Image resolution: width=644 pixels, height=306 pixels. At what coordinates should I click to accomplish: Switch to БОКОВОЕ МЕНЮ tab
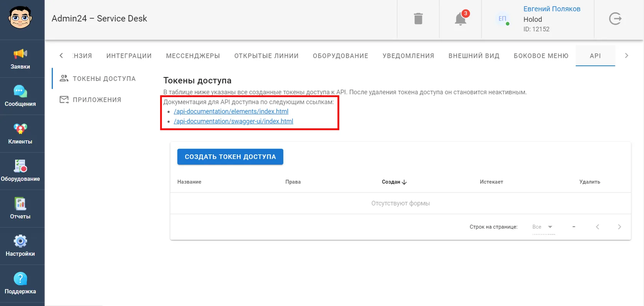541,56
